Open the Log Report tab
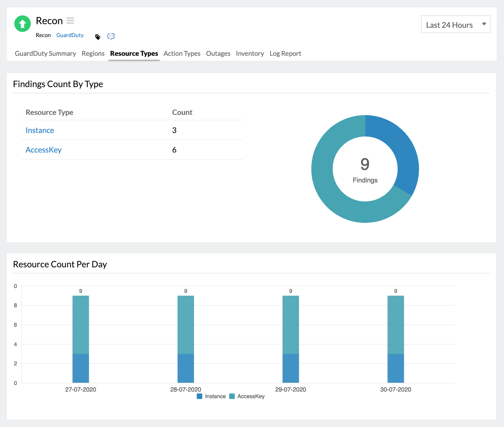Viewport: 504px width, 427px height. click(285, 53)
